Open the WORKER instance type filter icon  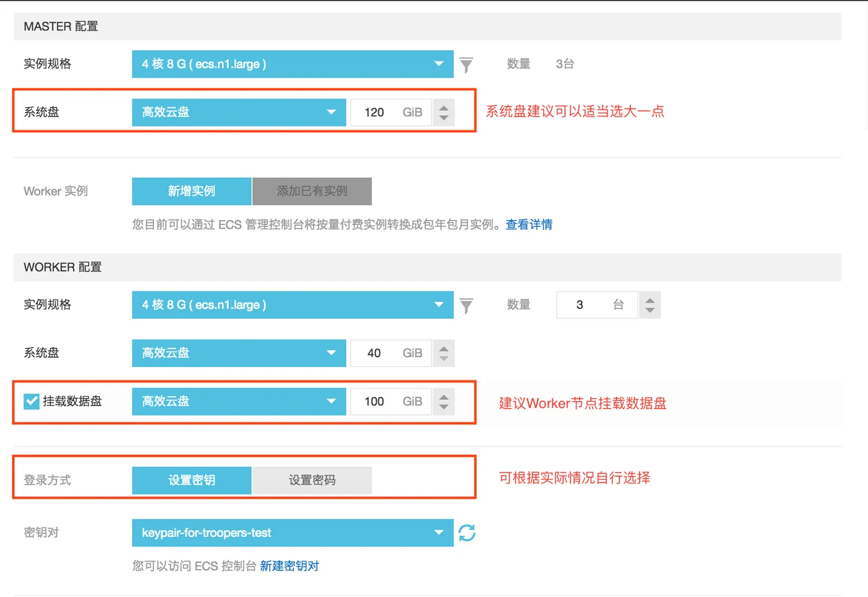tap(466, 305)
